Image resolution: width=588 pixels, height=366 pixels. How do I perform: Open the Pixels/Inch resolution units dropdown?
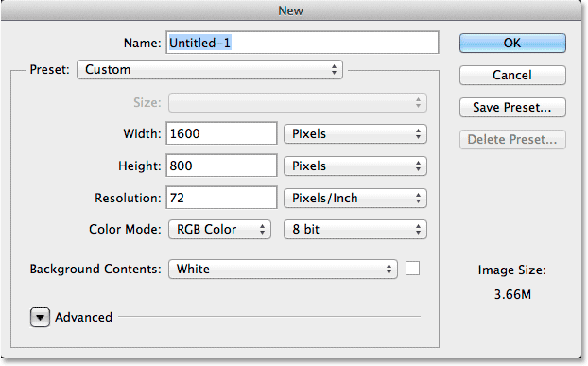coord(355,198)
